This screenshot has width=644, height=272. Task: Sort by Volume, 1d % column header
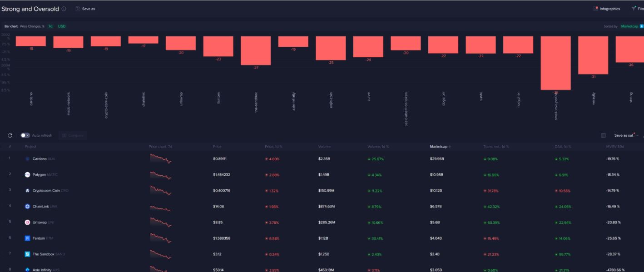click(x=378, y=147)
